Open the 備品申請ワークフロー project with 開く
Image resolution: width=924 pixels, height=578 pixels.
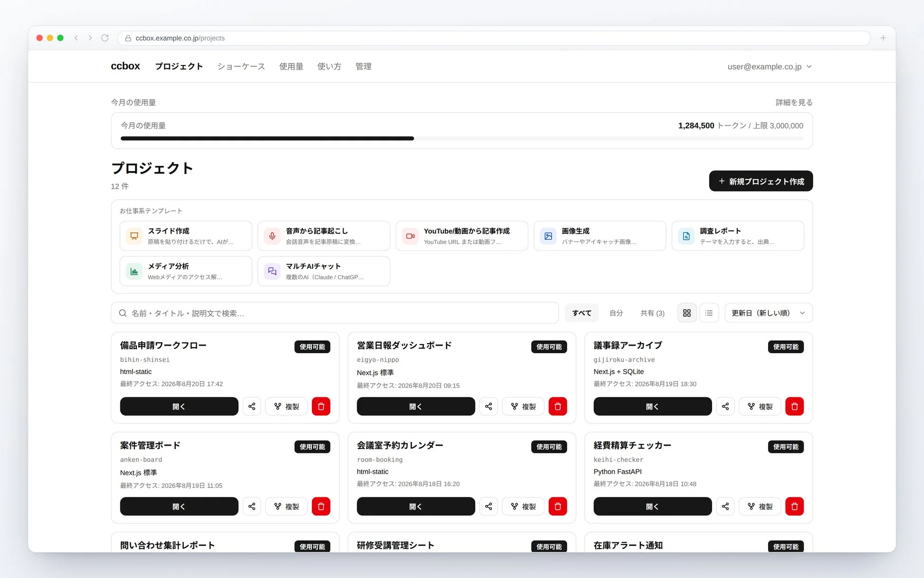(x=179, y=406)
